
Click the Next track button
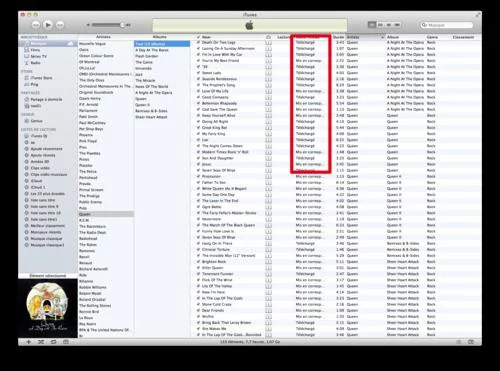click(x=60, y=25)
